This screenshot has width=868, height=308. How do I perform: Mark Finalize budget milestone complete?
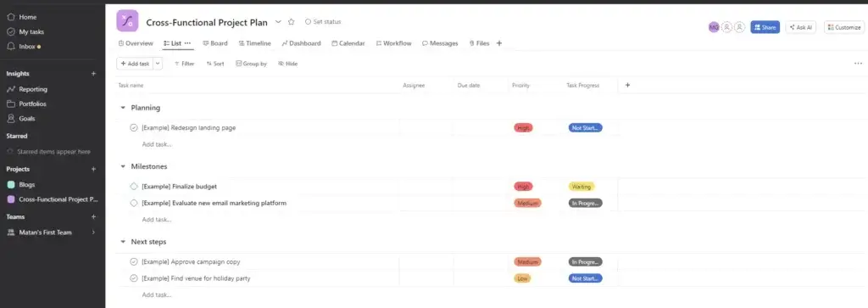click(x=133, y=187)
